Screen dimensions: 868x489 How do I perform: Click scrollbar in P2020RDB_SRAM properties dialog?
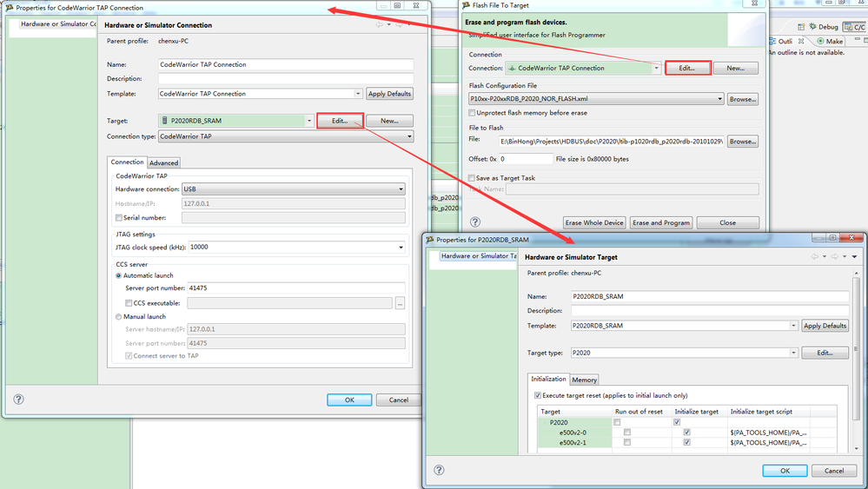click(857, 349)
